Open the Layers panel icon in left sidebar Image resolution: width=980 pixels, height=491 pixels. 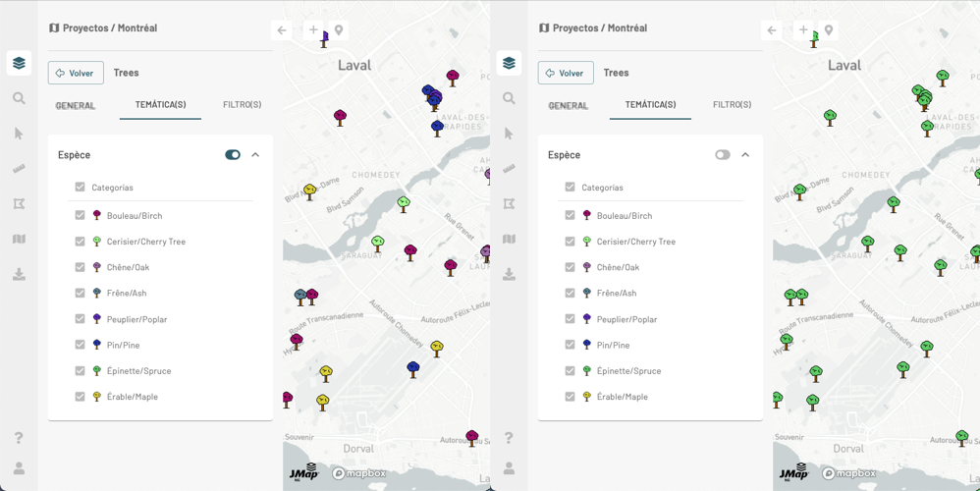pyautogui.click(x=19, y=64)
